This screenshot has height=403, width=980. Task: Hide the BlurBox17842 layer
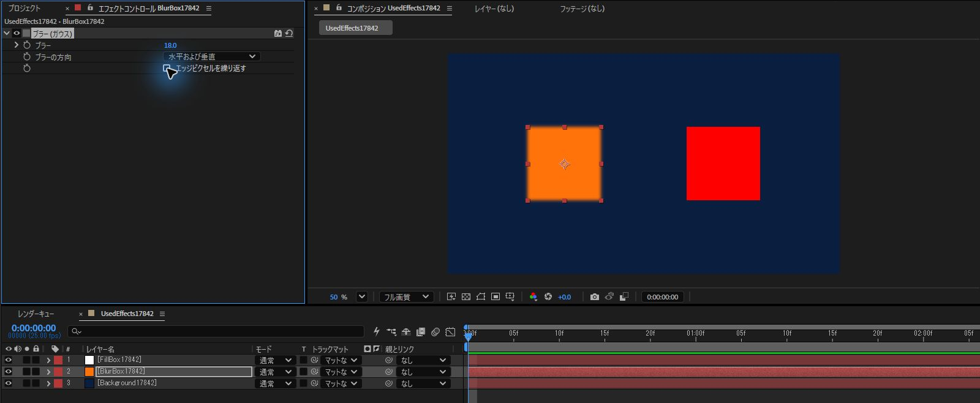coord(8,372)
